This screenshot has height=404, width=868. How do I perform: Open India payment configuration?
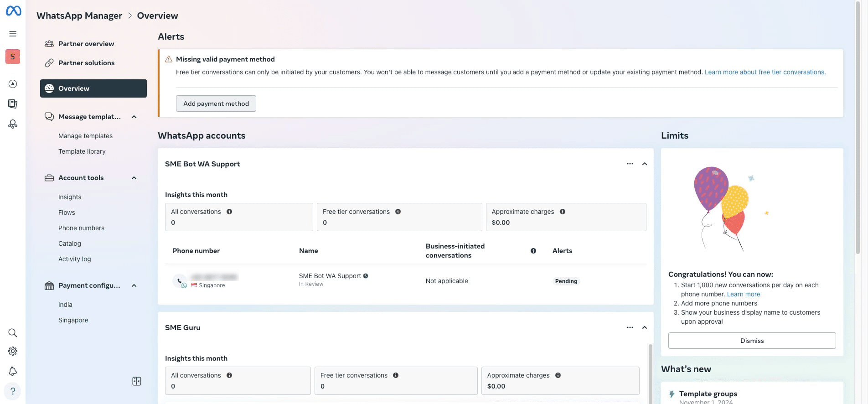(65, 305)
